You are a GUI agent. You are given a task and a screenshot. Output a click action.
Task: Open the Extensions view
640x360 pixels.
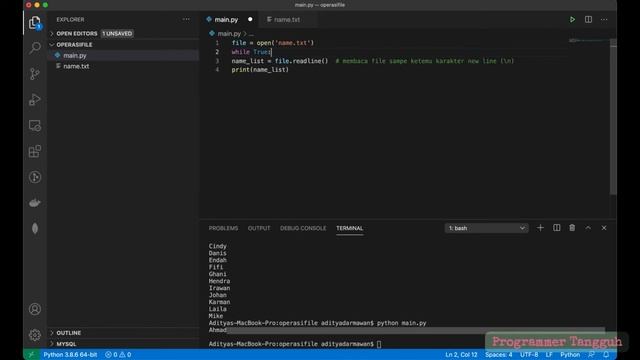(x=35, y=151)
